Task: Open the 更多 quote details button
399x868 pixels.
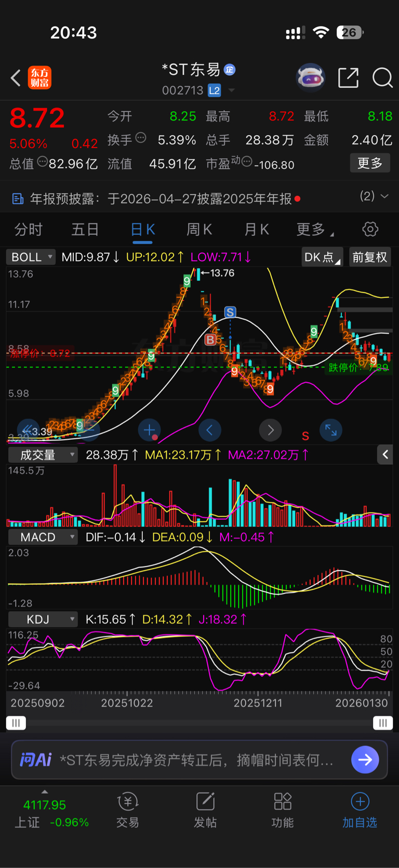Action: click(x=370, y=163)
